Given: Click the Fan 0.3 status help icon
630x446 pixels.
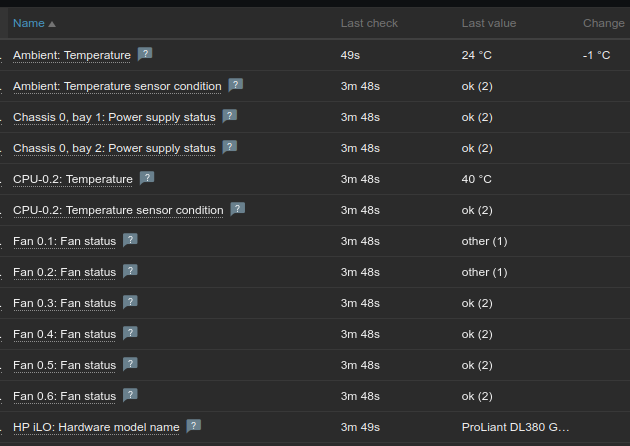Looking at the screenshot, I should coord(130,302).
